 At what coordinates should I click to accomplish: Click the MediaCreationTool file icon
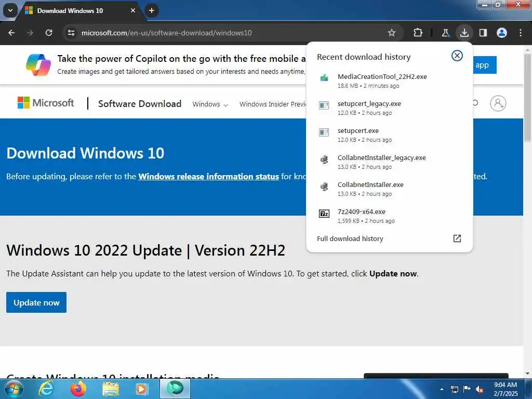click(x=324, y=78)
